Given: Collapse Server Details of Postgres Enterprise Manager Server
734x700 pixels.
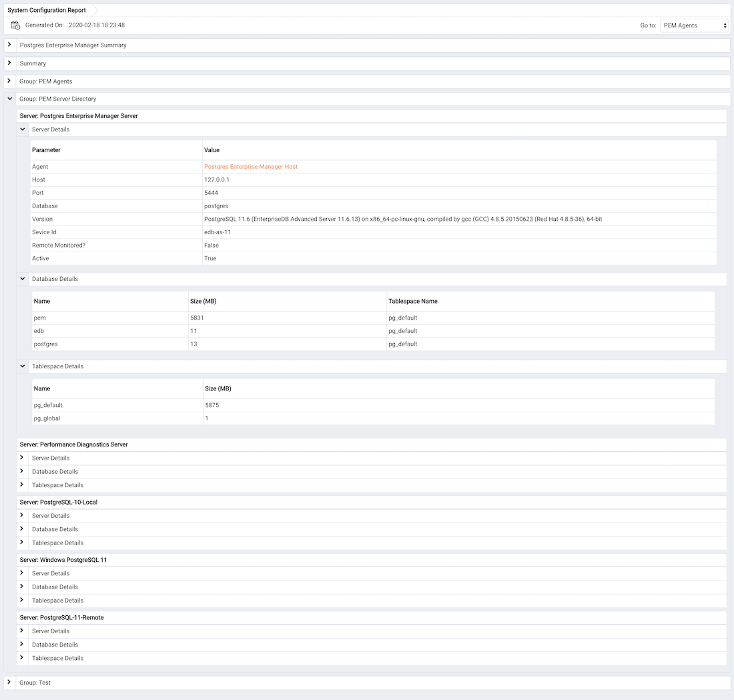Looking at the screenshot, I should pyautogui.click(x=22, y=129).
